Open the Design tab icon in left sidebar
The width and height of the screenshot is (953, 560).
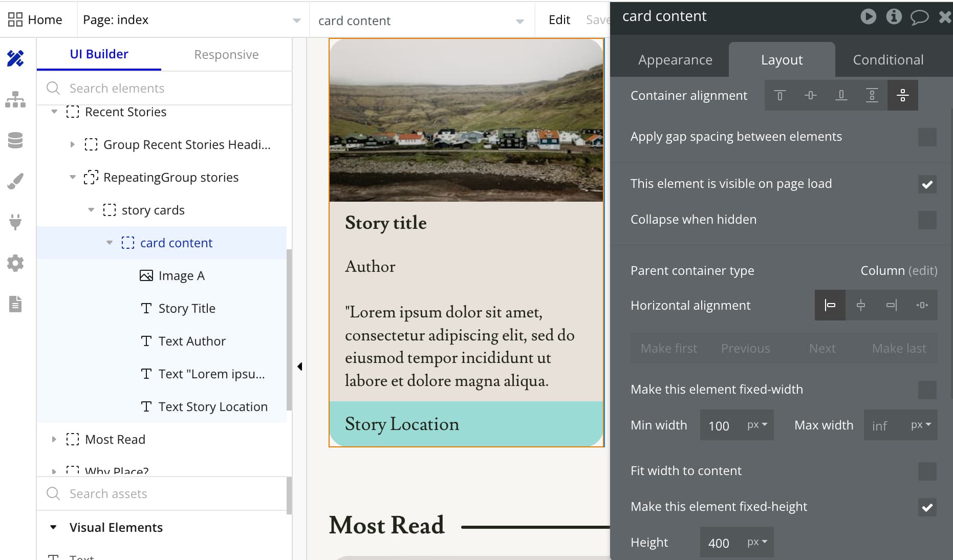tap(15, 58)
